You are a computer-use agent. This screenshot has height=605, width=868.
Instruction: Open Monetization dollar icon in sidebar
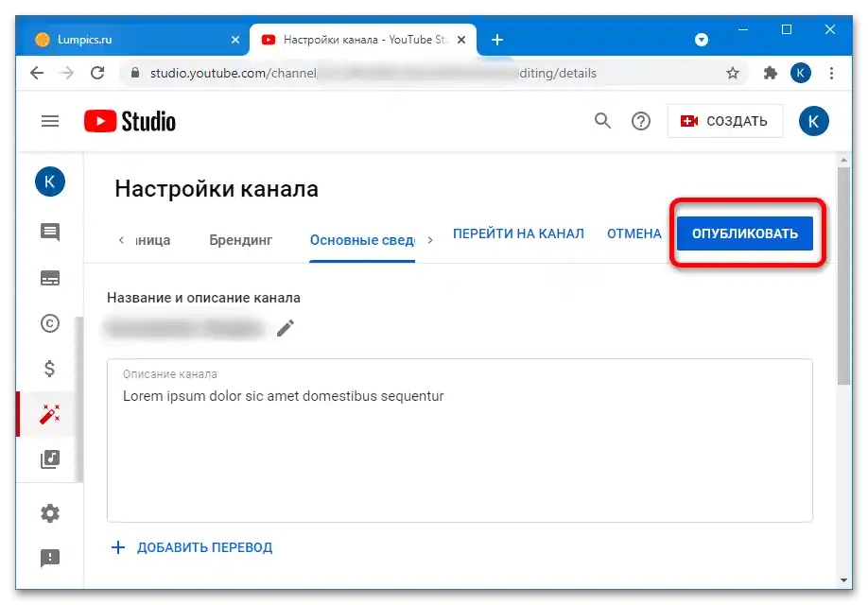pos(50,368)
